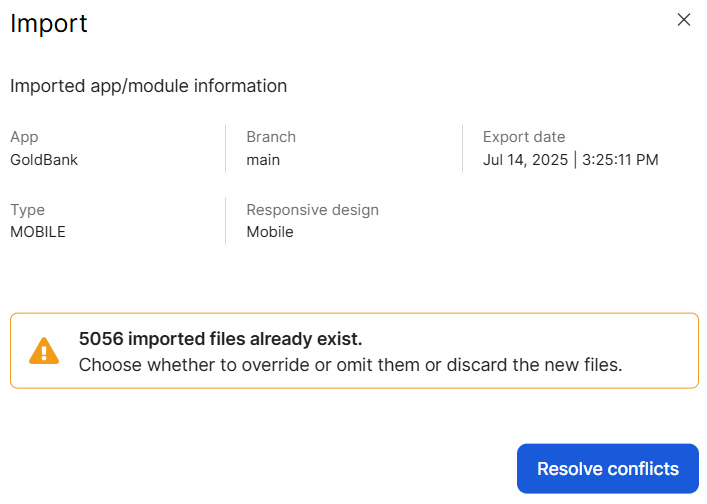Select the MOBILE value under Type
The height and width of the screenshot is (504, 707).
pos(38,232)
